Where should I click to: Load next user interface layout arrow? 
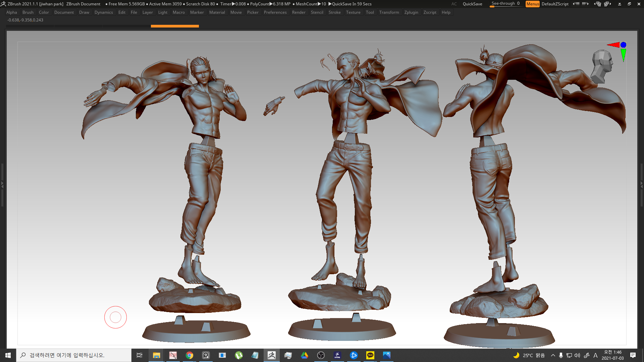(607, 4)
